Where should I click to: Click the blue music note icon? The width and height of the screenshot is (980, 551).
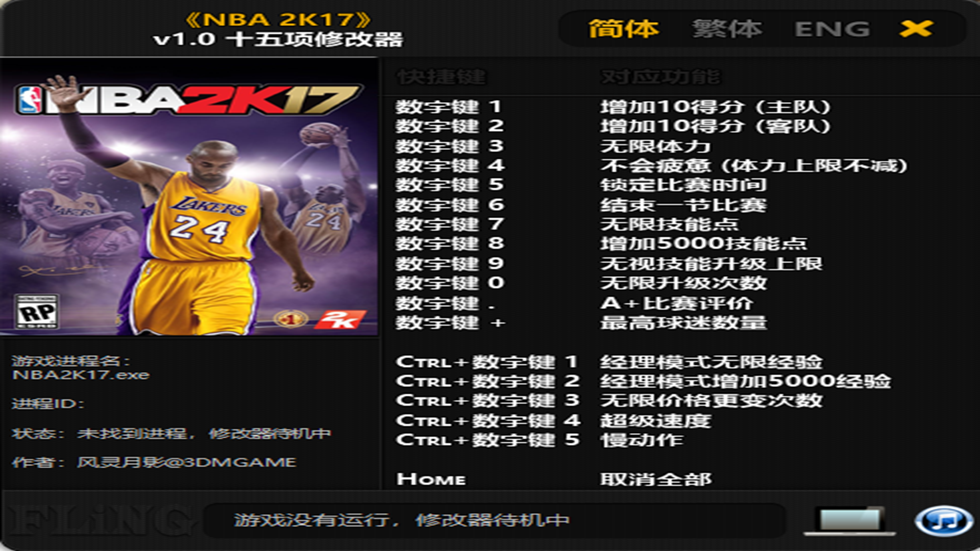[x=943, y=521]
